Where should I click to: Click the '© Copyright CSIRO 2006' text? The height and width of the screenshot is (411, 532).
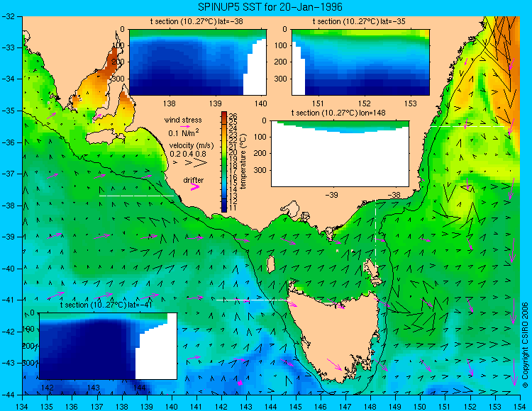click(525, 346)
